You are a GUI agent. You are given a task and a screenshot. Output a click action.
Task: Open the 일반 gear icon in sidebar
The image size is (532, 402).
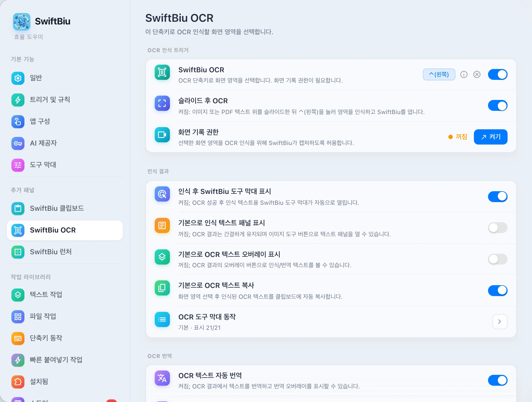click(x=18, y=78)
